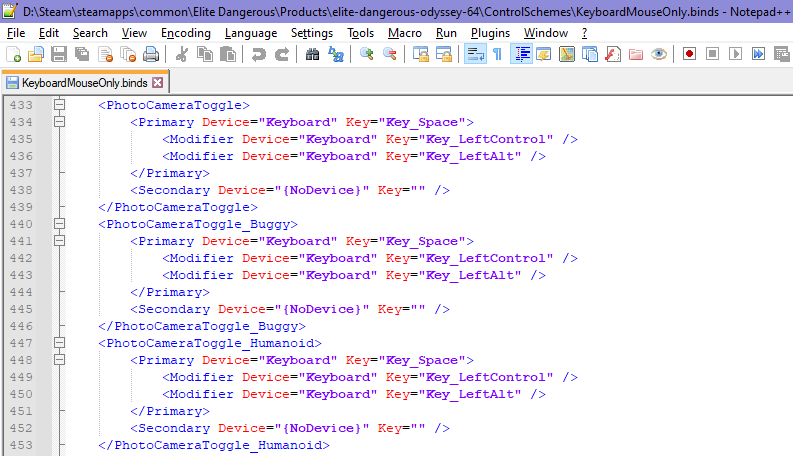This screenshot has width=793, height=456.
Task: Click line number 438 in the margin
Action: tap(21, 190)
